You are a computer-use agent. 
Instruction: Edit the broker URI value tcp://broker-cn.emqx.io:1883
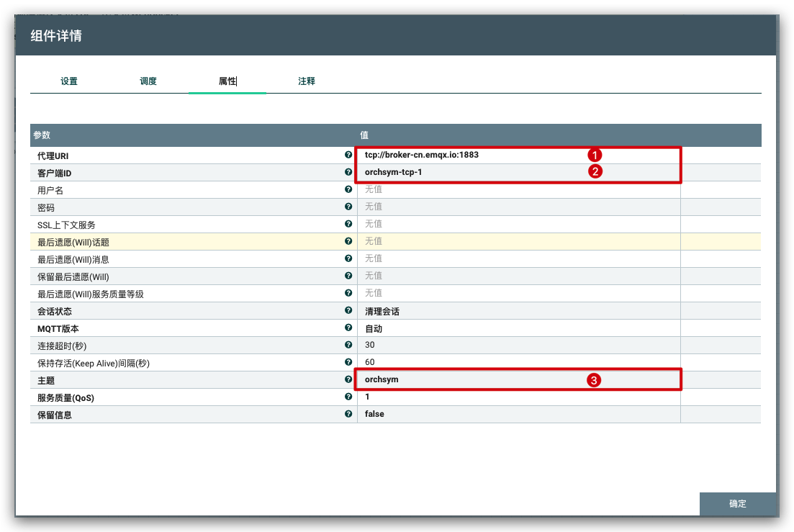(422, 155)
